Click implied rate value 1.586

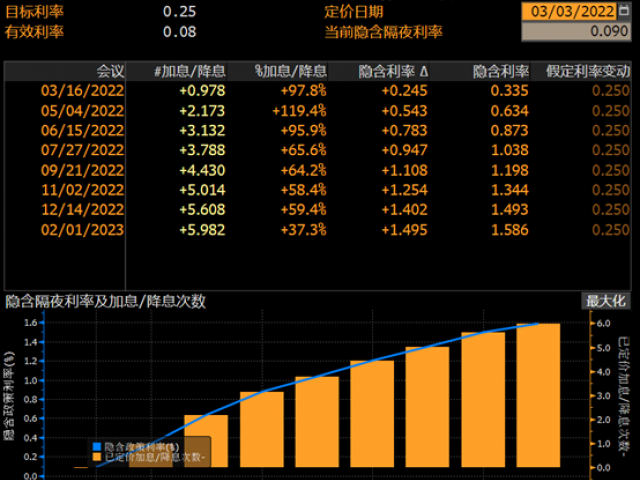click(x=509, y=229)
